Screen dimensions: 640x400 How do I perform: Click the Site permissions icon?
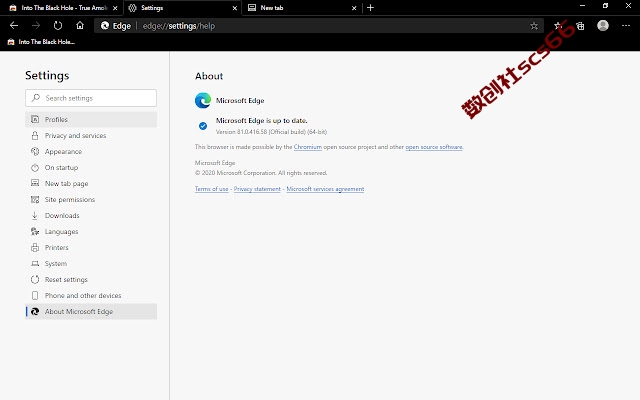[x=35, y=199]
